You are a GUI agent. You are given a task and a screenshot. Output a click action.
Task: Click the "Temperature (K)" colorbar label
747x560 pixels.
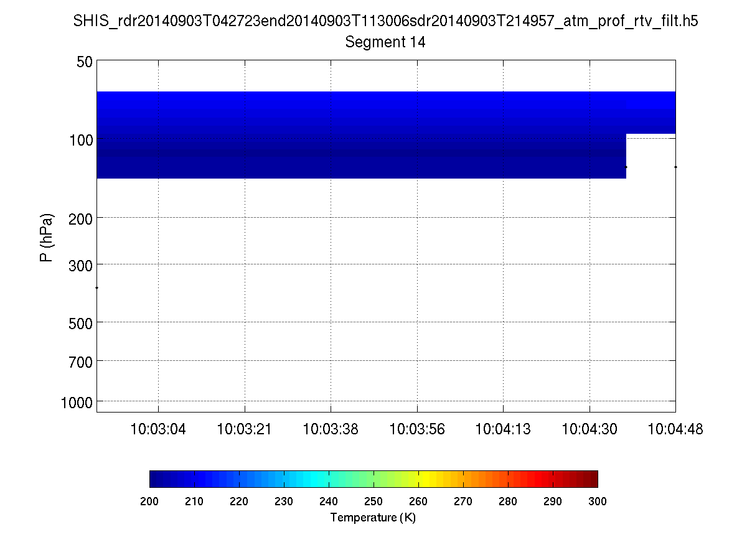pos(373,518)
